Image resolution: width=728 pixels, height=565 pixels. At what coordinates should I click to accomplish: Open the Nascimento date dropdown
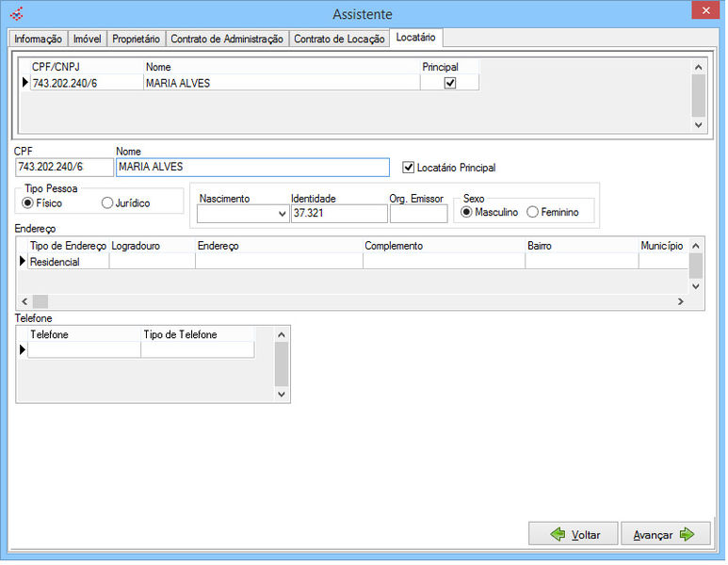point(282,215)
